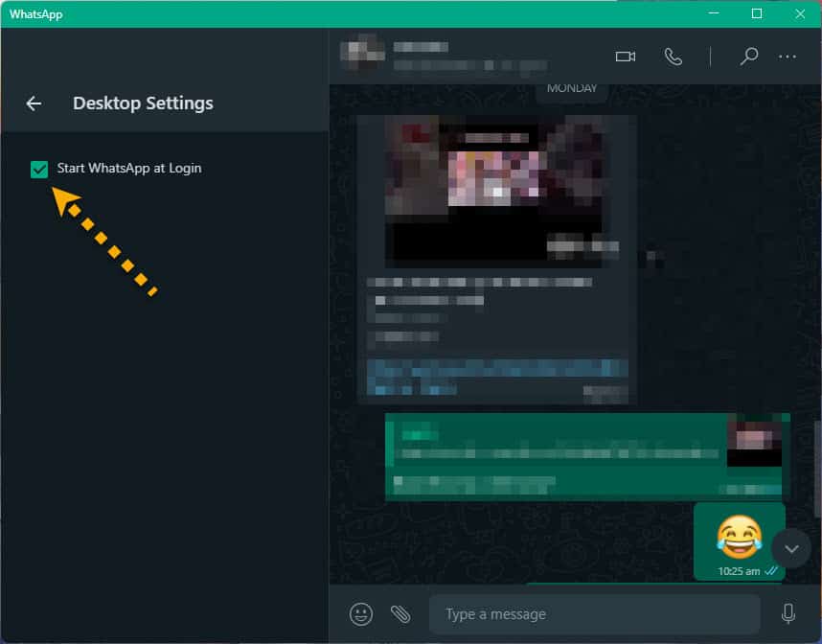
Task: Open the emoji picker
Action: (361, 614)
